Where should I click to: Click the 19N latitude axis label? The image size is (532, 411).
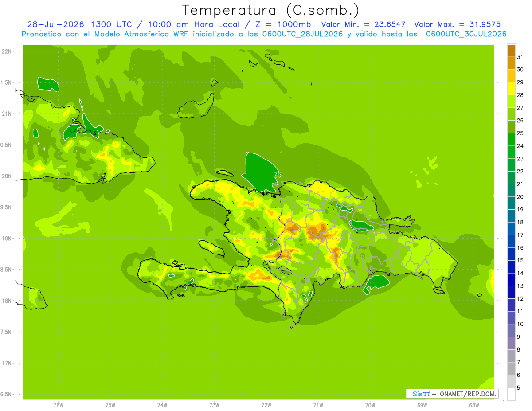pos(7,239)
